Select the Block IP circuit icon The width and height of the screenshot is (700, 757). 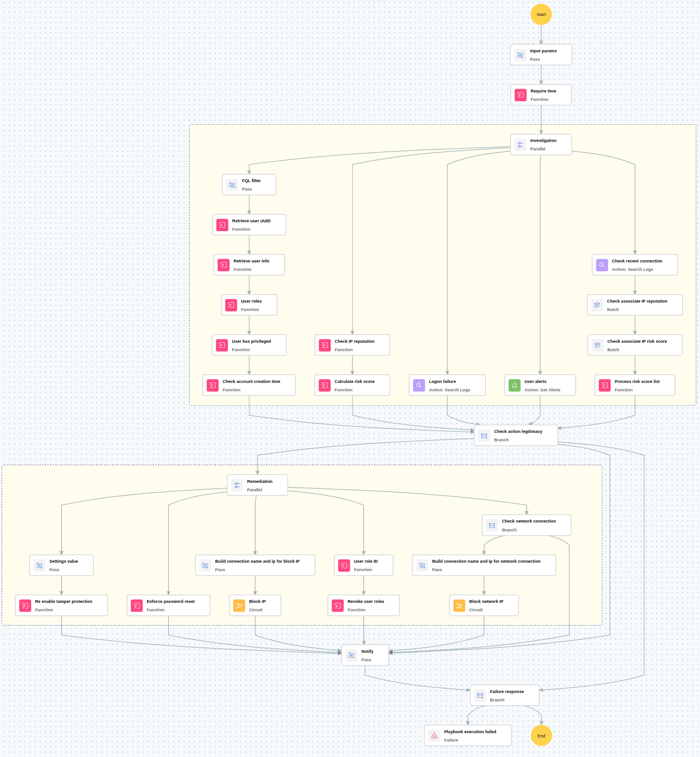click(239, 606)
